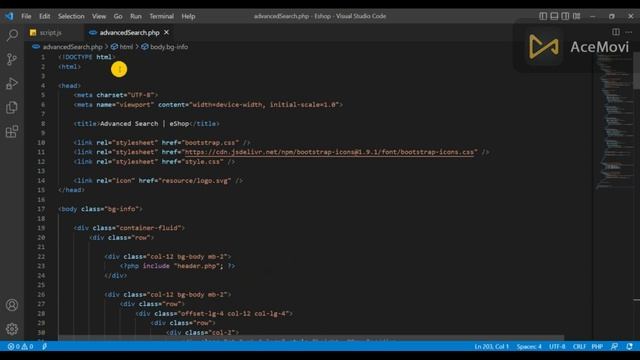The height and width of the screenshot is (360, 640).
Task: Open the File menu
Action: tap(26, 16)
